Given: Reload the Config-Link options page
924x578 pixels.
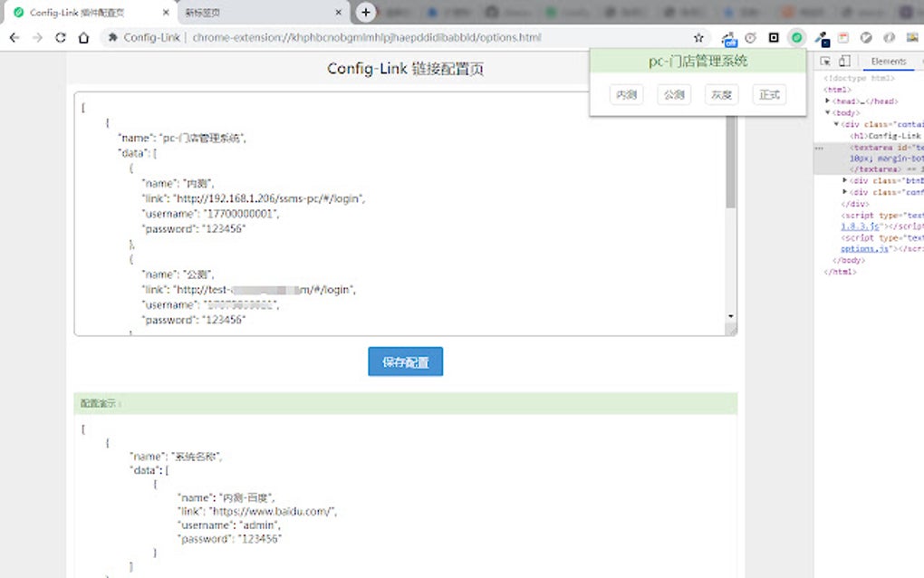Looking at the screenshot, I should tap(60, 38).
